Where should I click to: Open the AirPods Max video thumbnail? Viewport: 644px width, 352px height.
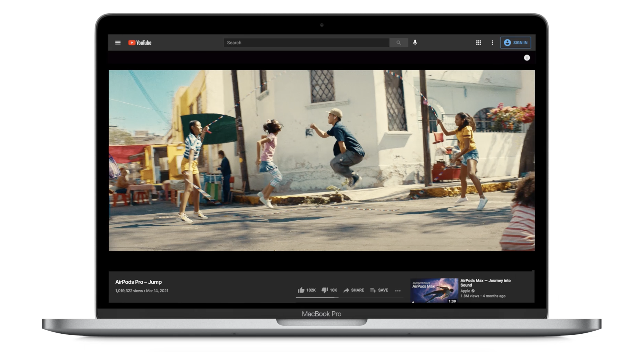click(434, 290)
